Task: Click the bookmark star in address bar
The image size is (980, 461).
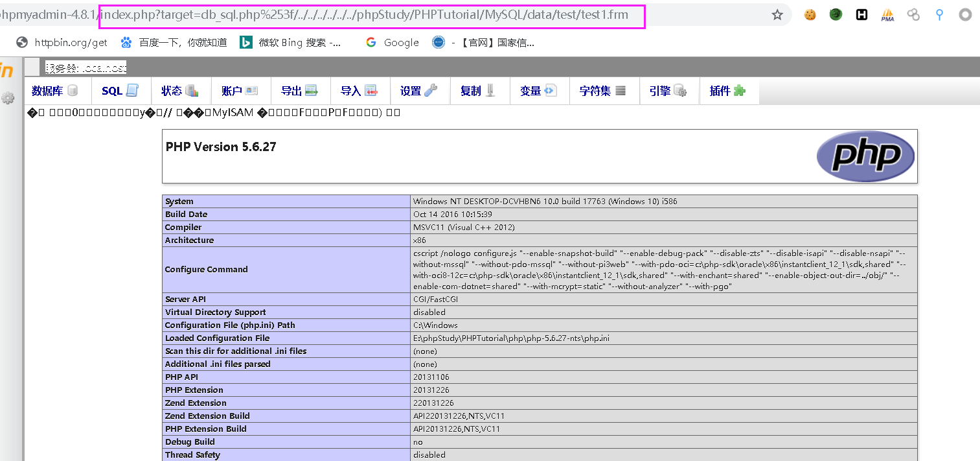Action: pos(777,14)
